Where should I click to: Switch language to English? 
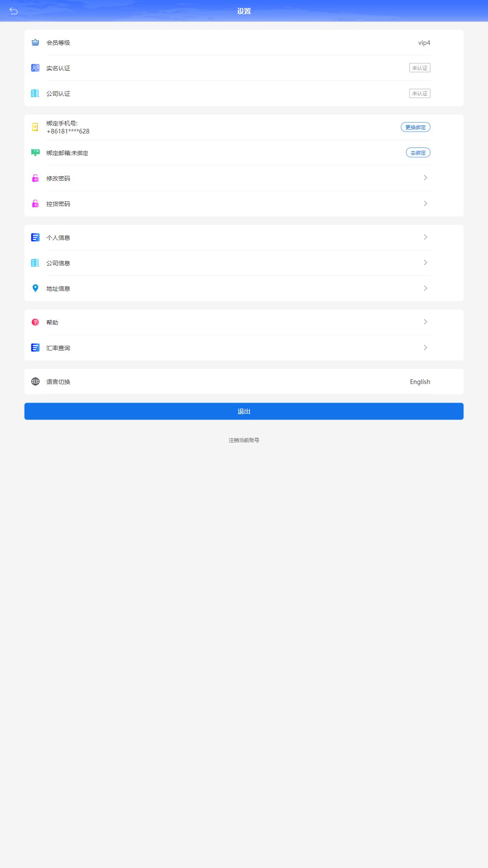tap(420, 381)
